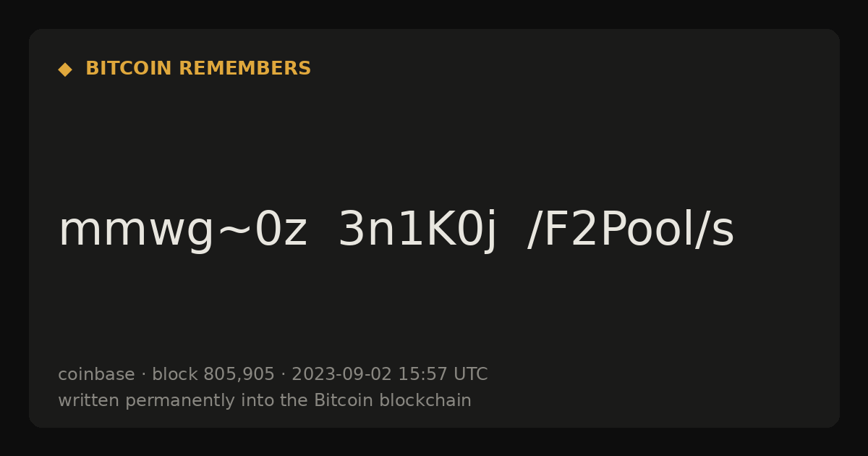Click the word REMEMBERS in the header
Viewport: 868px width, 456px height.
[244, 69]
